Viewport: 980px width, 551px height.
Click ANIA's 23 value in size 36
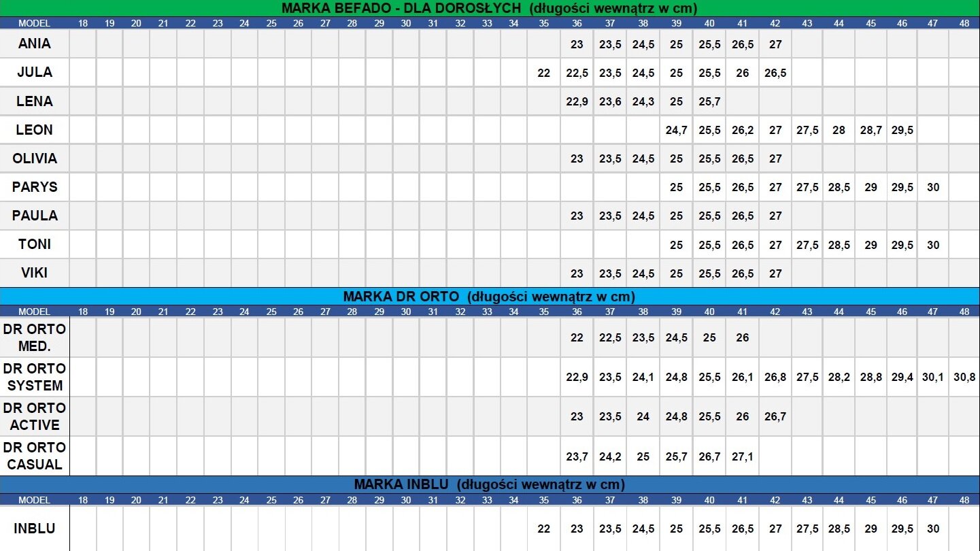[x=577, y=44]
